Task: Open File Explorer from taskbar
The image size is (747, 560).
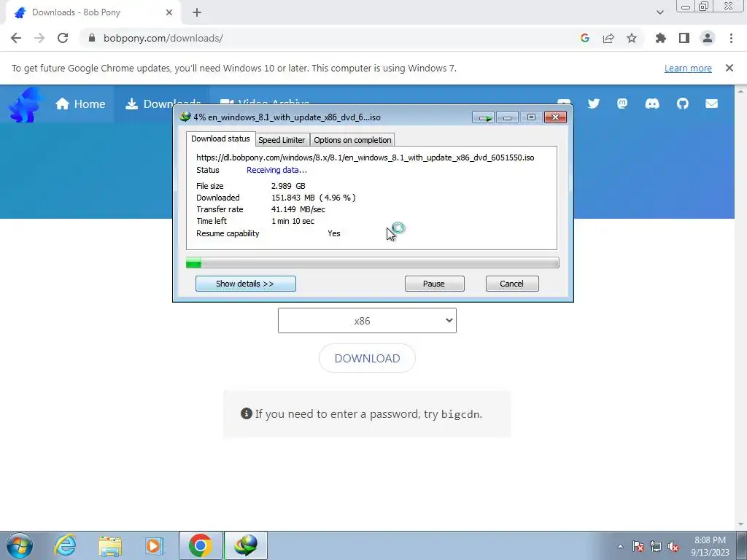Action: [110, 545]
